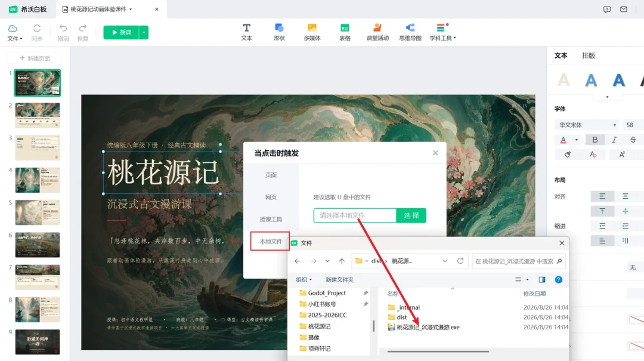
Task: Click 新建文件夹 in file dialog
Action: click(340, 280)
